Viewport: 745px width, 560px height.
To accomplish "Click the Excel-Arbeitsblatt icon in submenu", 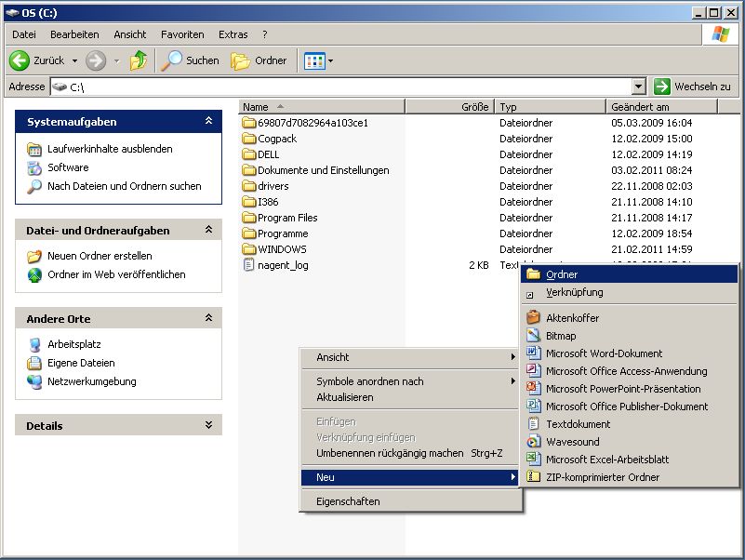I will point(533,459).
